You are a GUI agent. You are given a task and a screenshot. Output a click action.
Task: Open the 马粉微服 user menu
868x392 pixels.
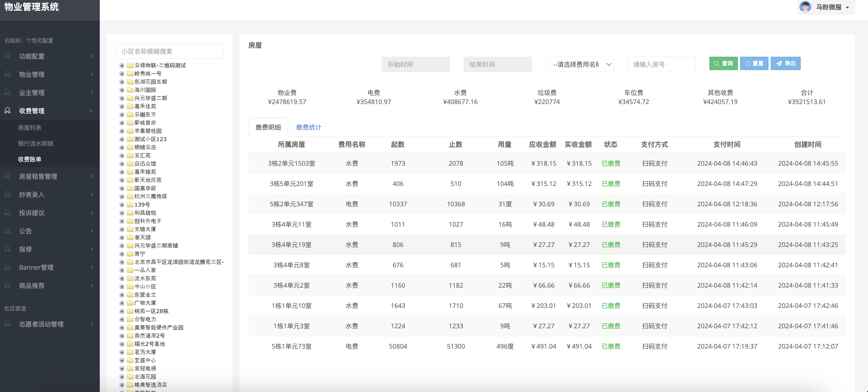click(826, 7)
